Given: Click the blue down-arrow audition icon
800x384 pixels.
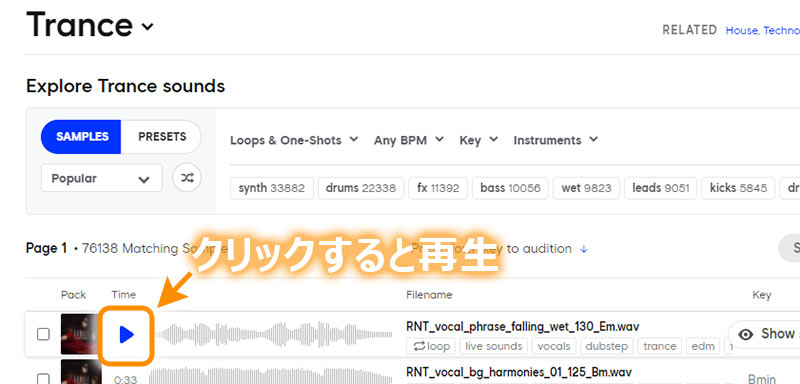Looking at the screenshot, I should click(585, 249).
